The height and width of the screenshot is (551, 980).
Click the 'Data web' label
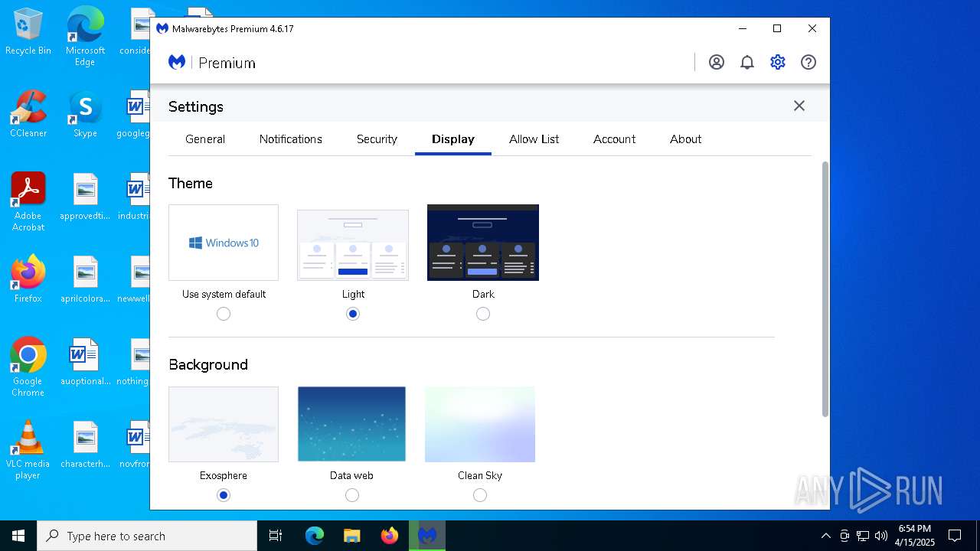click(352, 475)
